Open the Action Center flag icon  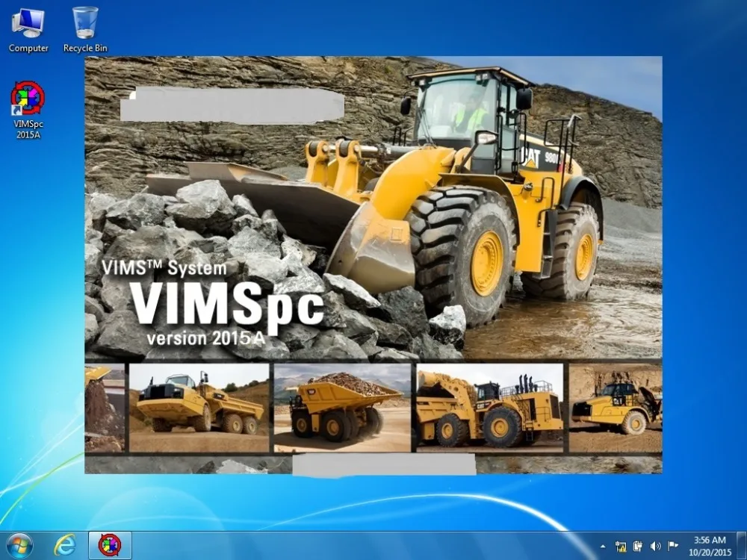(672, 546)
